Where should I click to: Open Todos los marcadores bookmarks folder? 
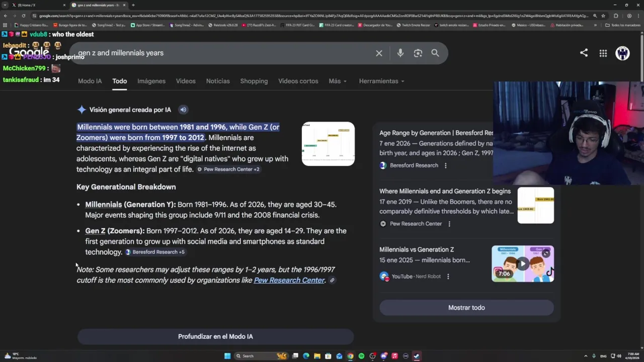point(623,25)
